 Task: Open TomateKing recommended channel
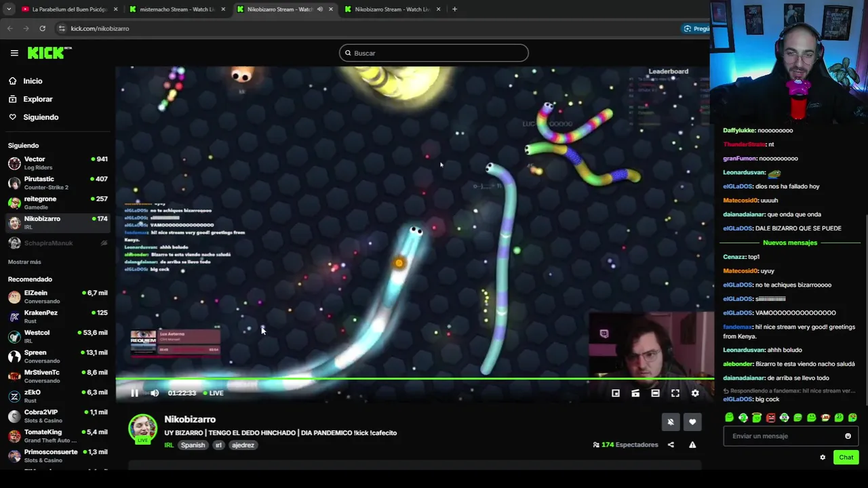(58, 435)
